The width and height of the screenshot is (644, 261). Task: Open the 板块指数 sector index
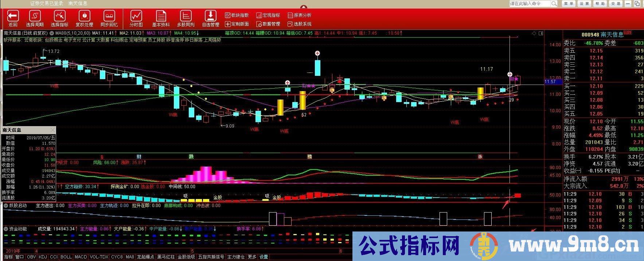[237, 15]
